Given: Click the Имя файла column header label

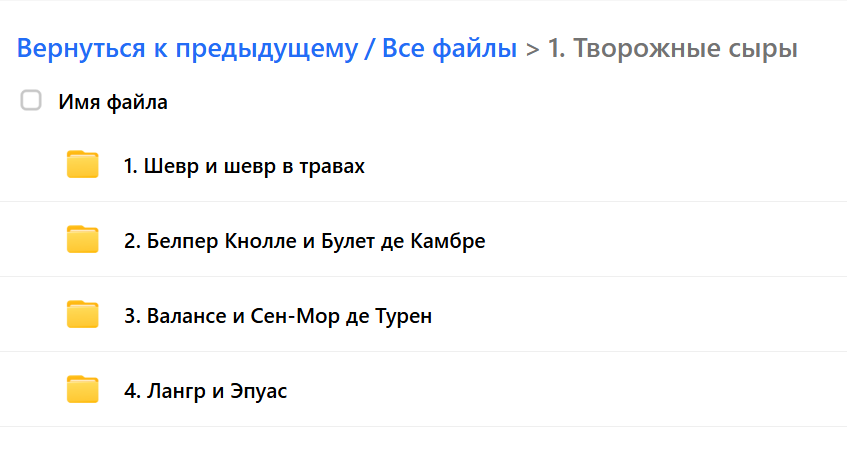Looking at the screenshot, I should tap(113, 102).
